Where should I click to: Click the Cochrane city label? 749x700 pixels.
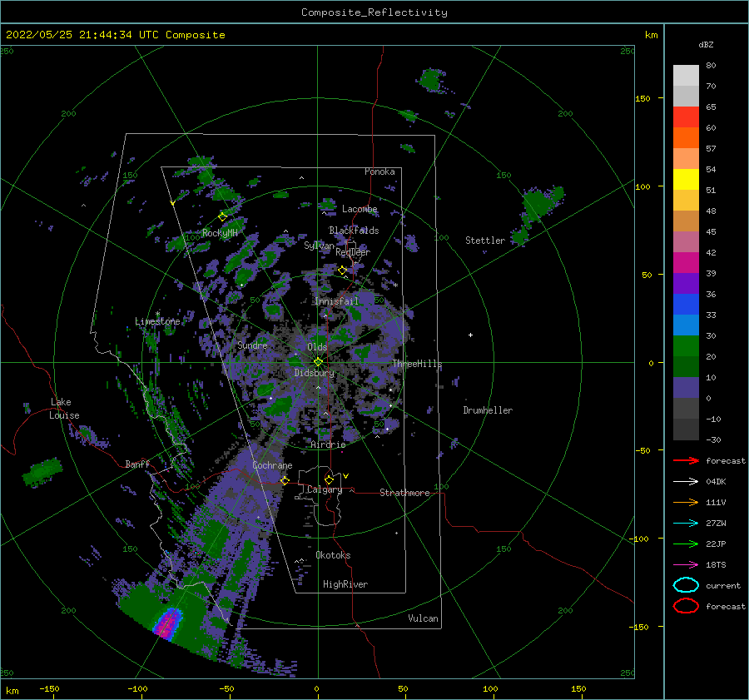click(x=272, y=465)
